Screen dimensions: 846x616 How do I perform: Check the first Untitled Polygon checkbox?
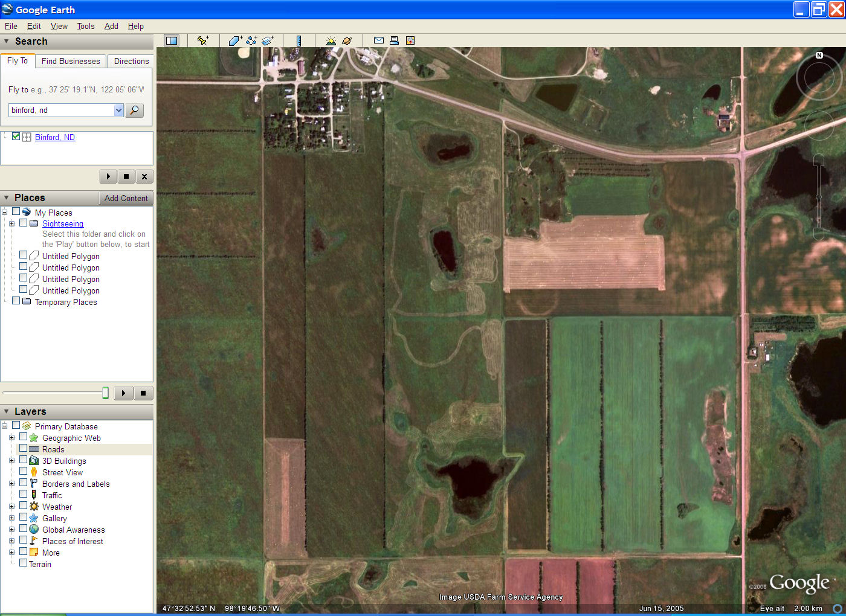point(23,255)
